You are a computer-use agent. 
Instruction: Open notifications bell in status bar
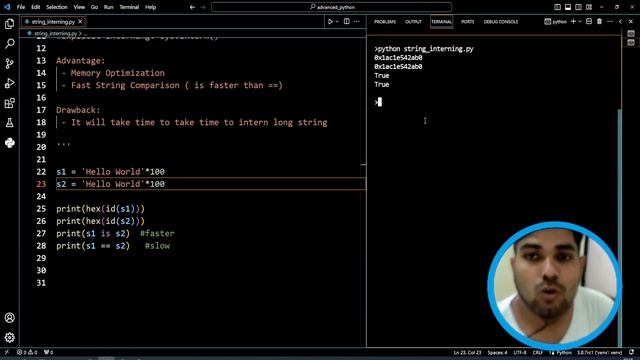pyautogui.click(x=631, y=352)
